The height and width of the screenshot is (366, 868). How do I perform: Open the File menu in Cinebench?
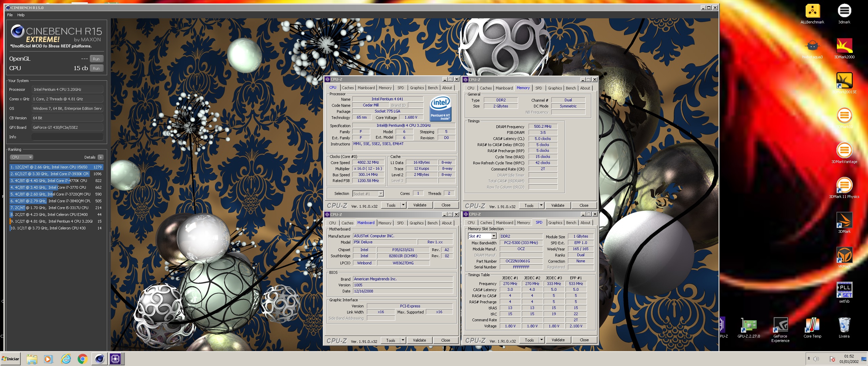click(10, 15)
